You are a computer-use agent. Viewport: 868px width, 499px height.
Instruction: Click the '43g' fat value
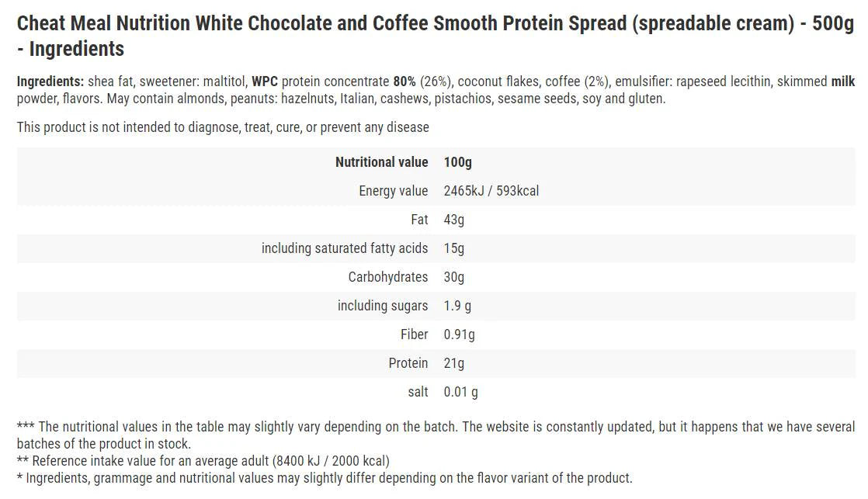(x=454, y=220)
